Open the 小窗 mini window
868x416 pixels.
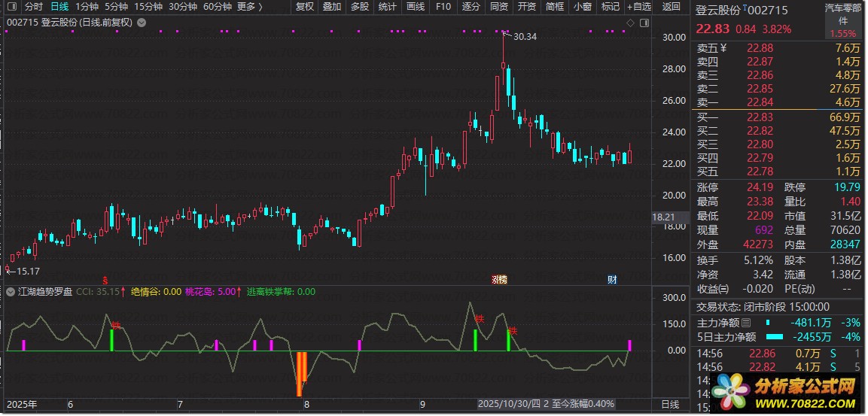583,8
